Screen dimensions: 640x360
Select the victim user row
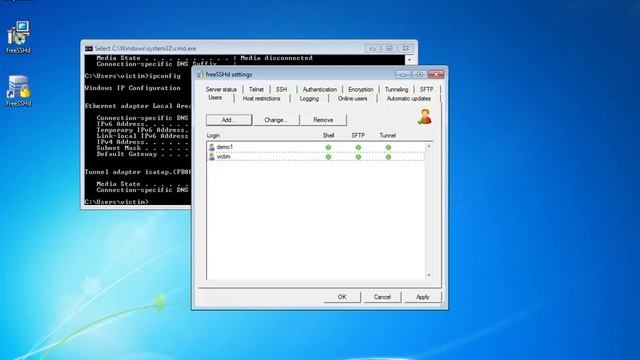click(316, 157)
